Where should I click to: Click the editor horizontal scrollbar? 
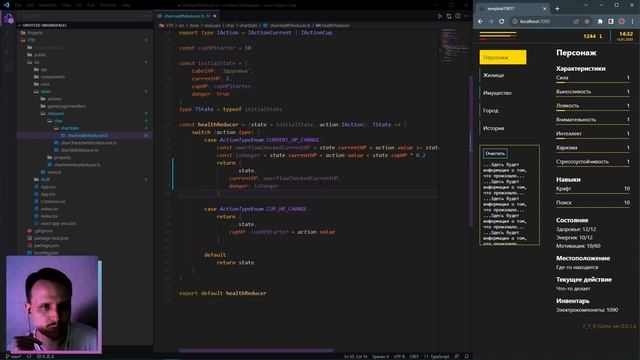click(x=256, y=350)
